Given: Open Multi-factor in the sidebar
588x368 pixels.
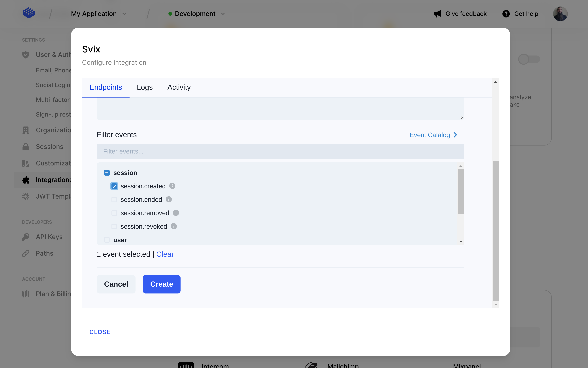Looking at the screenshot, I should 53,100.
